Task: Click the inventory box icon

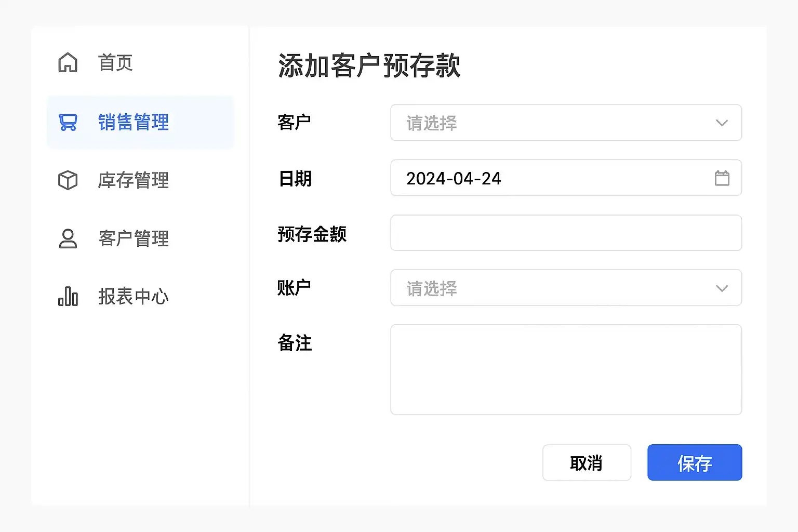Action: click(x=68, y=180)
